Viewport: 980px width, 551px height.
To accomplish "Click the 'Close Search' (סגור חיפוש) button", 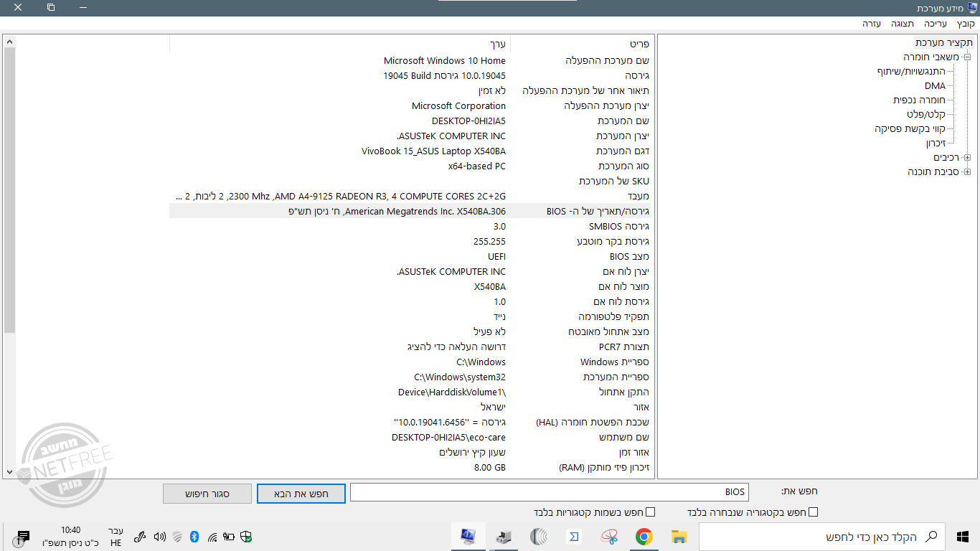I will (x=207, y=493).
